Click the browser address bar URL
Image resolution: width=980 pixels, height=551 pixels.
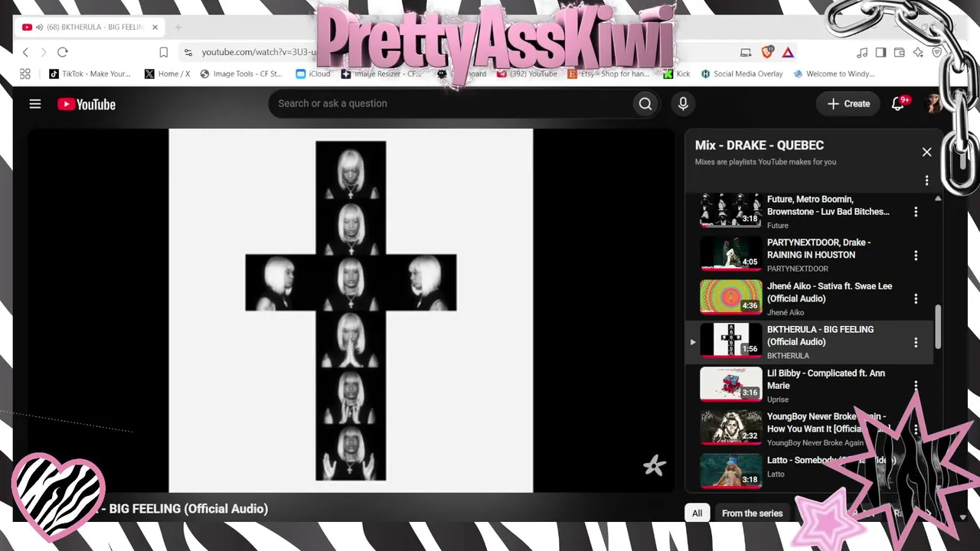pyautogui.click(x=259, y=52)
